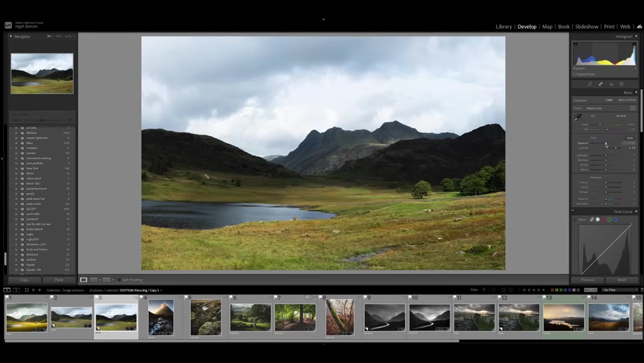644x363 pixels.
Task: Click the Paste button
Action: (59, 280)
